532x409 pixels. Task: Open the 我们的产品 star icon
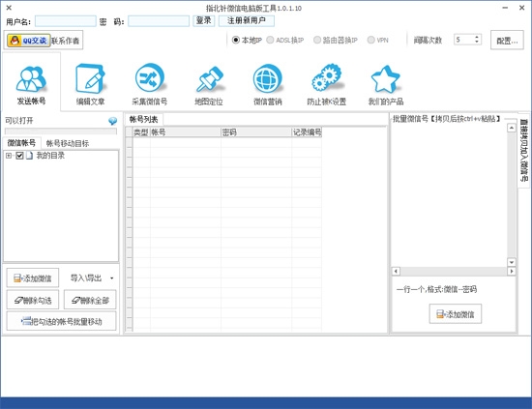click(385, 79)
